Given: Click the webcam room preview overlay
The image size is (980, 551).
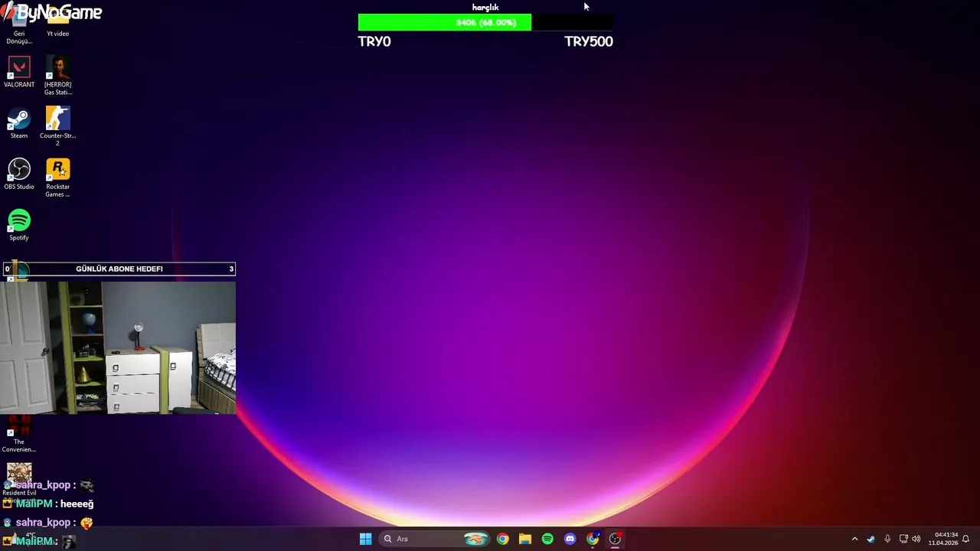Looking at the screenshot, I should tap(118, 347).
